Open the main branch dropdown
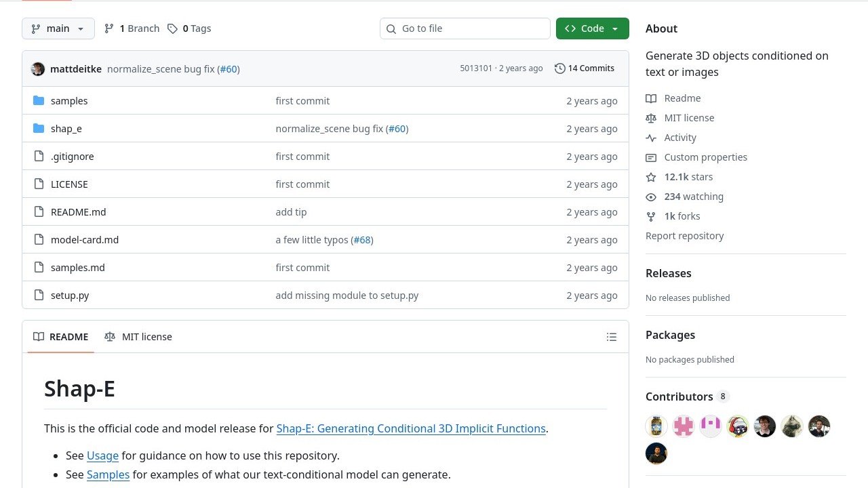The width and height of the screenshot is (868, 488). [58, 28]
